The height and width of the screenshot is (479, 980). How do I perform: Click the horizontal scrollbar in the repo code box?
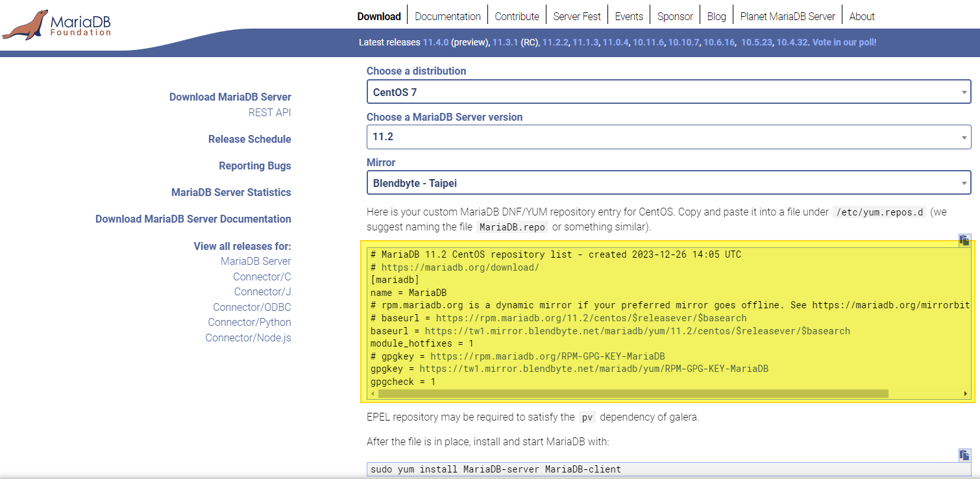(633, 393)
